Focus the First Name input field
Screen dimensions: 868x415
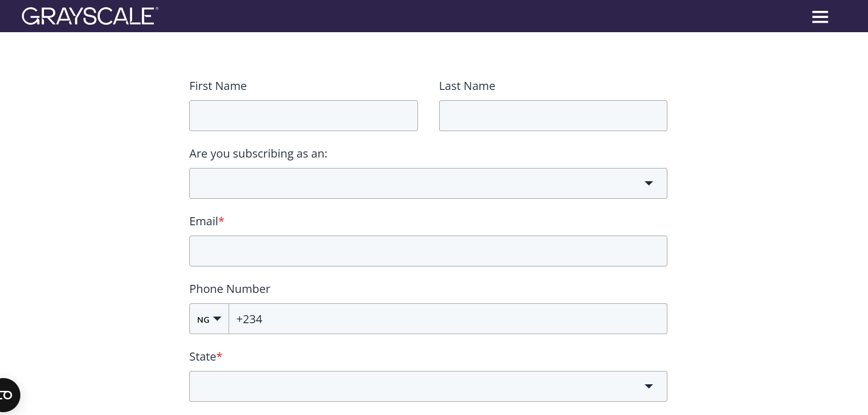[303, 115]
